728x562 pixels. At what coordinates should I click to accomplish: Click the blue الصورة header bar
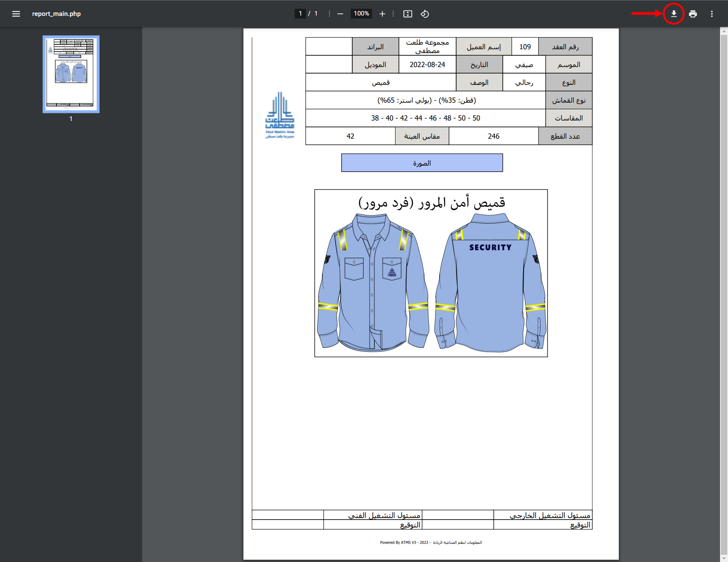[x=422, y=163]
